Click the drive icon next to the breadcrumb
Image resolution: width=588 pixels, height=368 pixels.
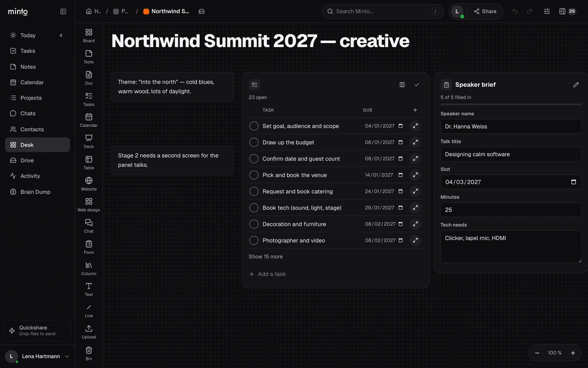pyautogui.click(x=201, y=11)
